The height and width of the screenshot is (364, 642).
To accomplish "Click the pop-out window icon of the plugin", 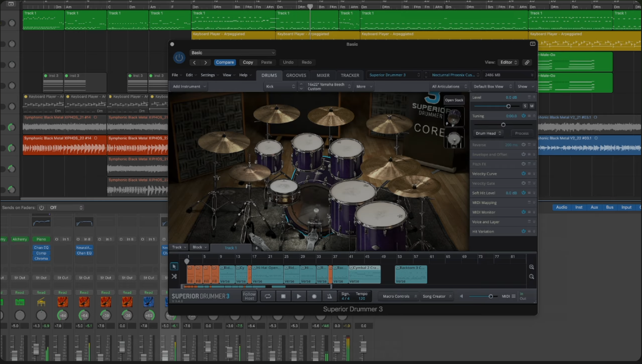I will point(532,44).
